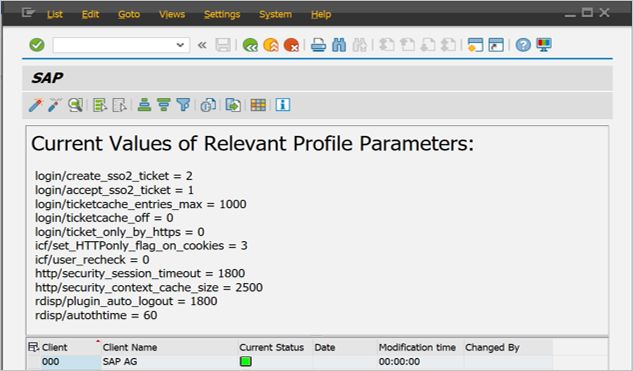The image size is (633, 371).
Task: Click the Changed By column header
Action: pyautogui.click(x=508, y=347)
